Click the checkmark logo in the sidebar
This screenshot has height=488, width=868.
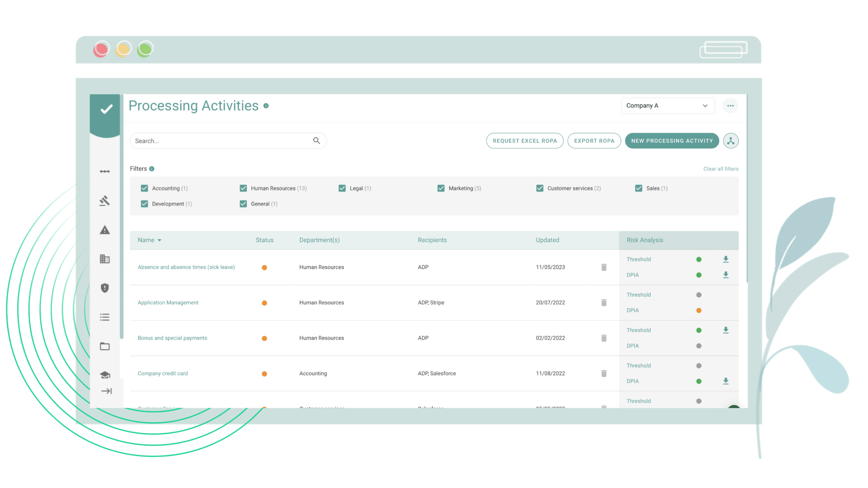point(106,109)
